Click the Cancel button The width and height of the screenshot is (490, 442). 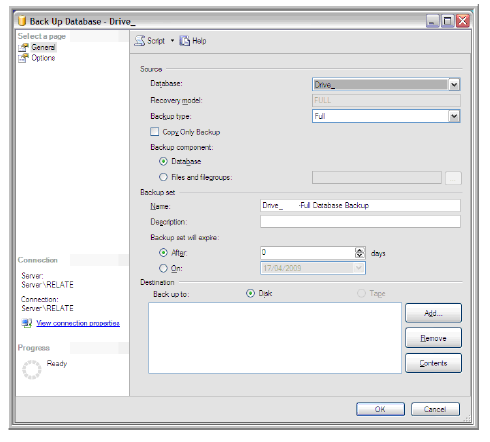435,409
